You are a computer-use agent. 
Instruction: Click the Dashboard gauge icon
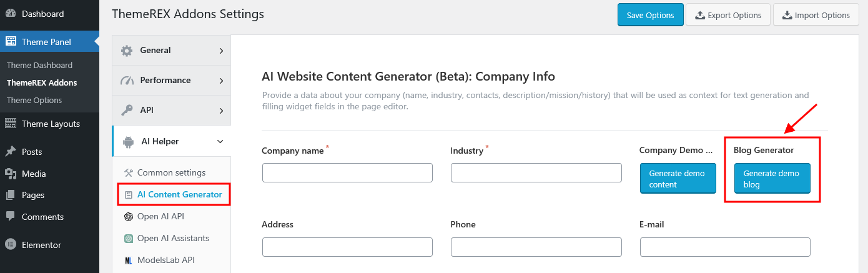11,14
